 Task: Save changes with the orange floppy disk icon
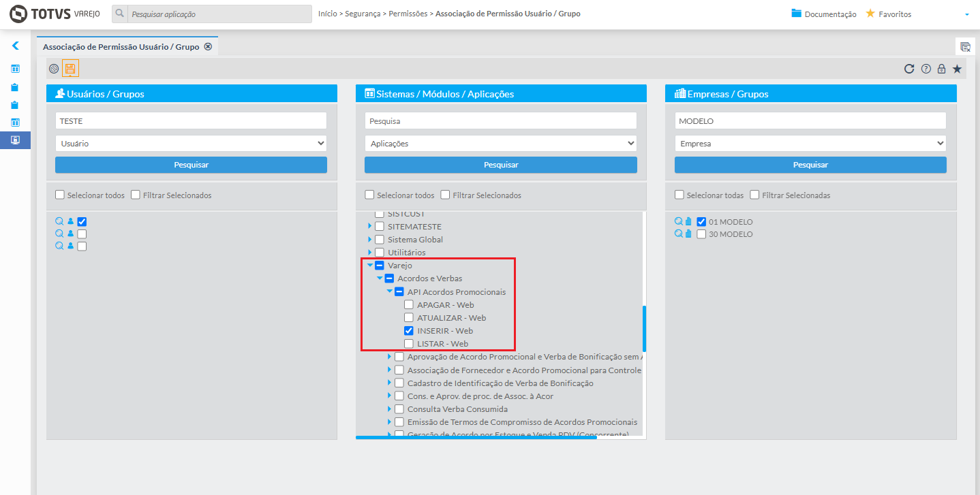(x=70, y=68)
